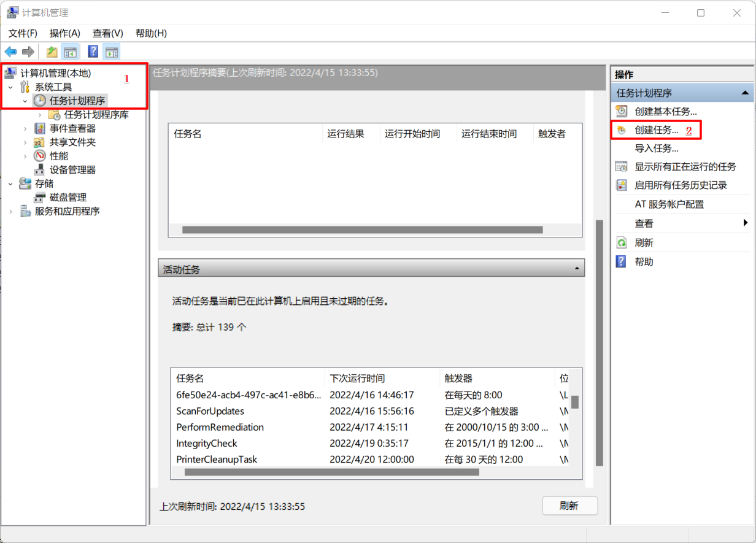Select the 6fe50e24-acb4-497c task row
The height and width of the screenshot is (543, 756).
pos(371,395)
